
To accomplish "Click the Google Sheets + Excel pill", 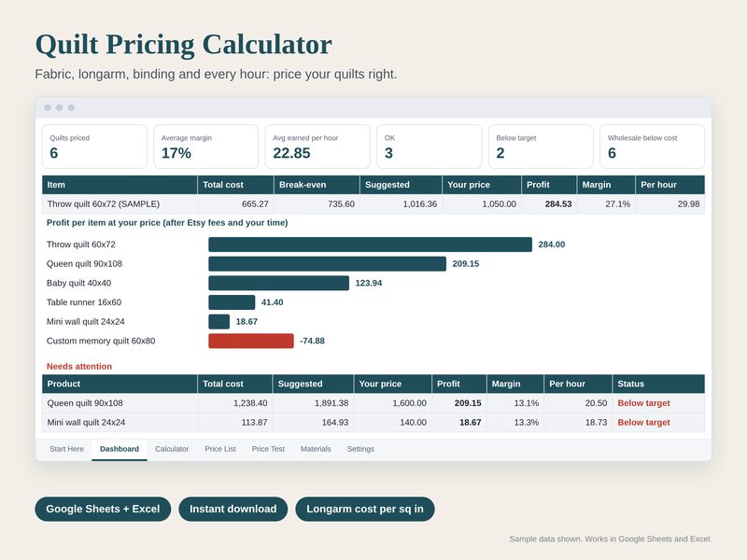I will click(103, 509).
